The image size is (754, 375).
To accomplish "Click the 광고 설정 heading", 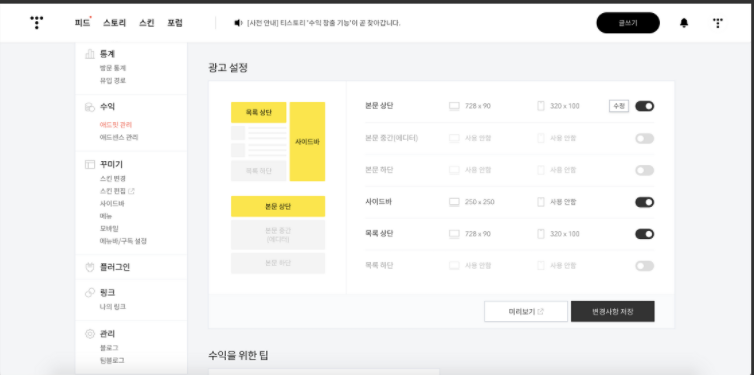I will pos(228,68).
